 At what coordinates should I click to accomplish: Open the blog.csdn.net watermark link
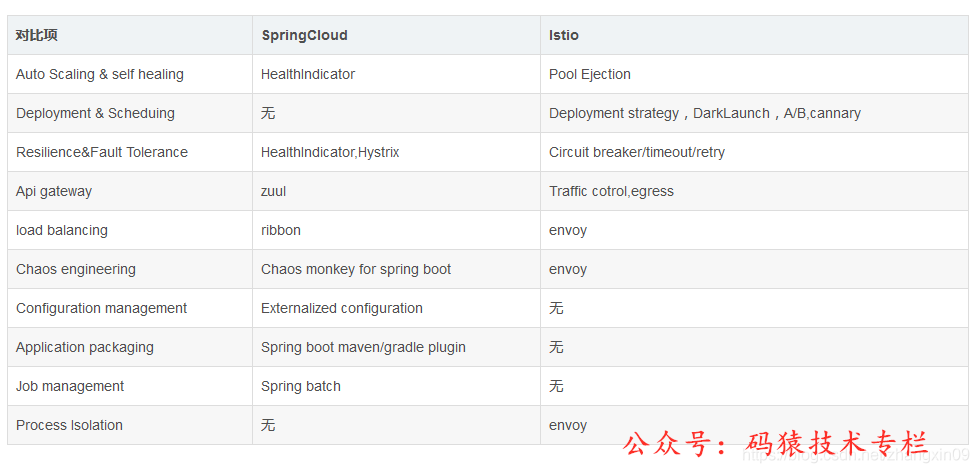click(855, 454)
